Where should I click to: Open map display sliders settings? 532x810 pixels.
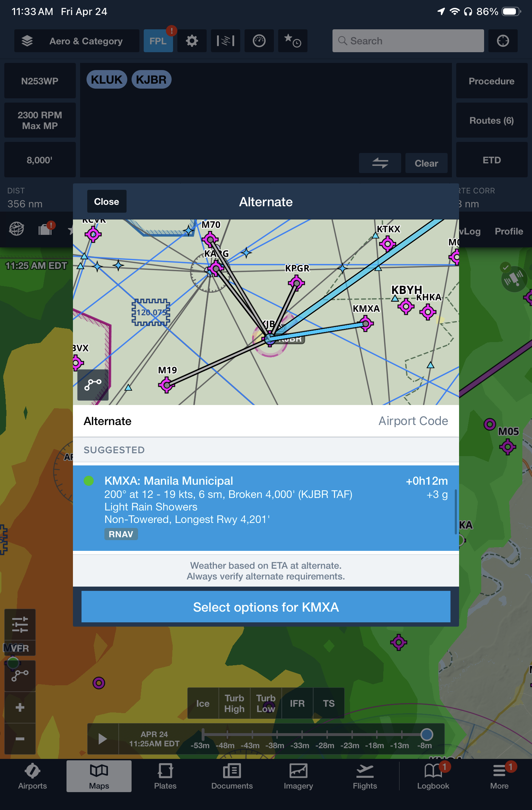[20, 624]
